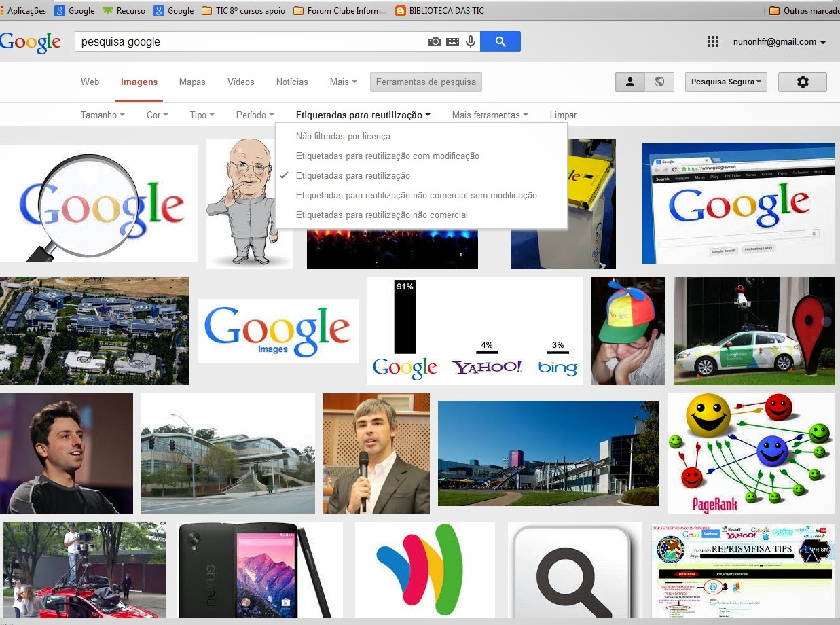
Task: Expand the Cor filter
Action: click(158, 115)
